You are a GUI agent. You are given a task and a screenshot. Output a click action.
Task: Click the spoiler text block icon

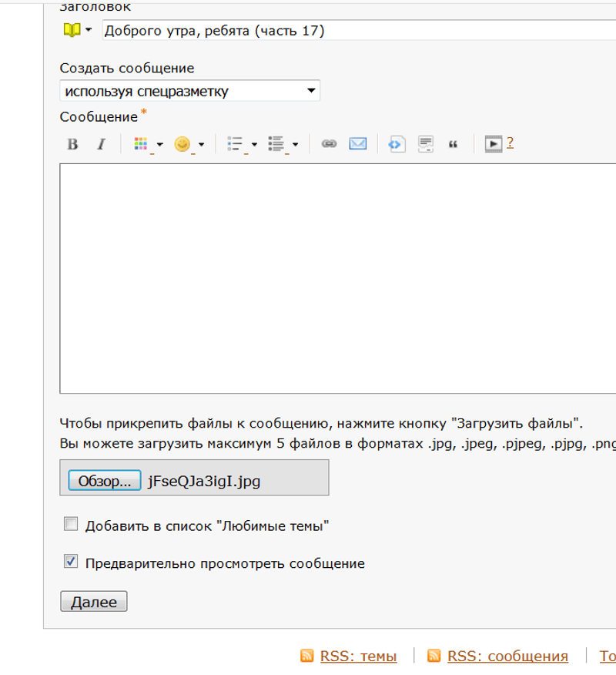coord(426,144)
